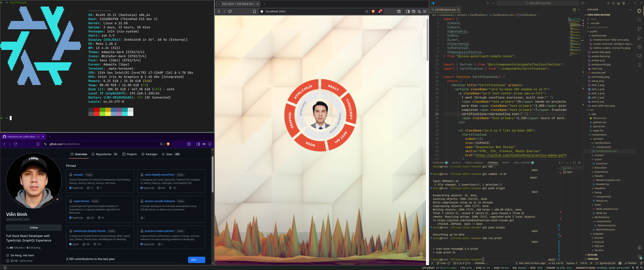Toggle Brave sidebar in GitHub window
This screenshot has height=270, width=644.
click(x=198, y=144)
